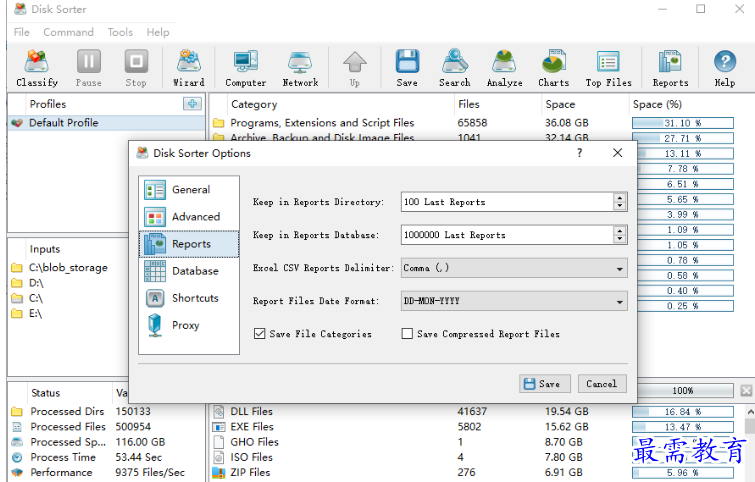Run the Classify toolbar command
The image size is (755, 482).
(37, 68)
